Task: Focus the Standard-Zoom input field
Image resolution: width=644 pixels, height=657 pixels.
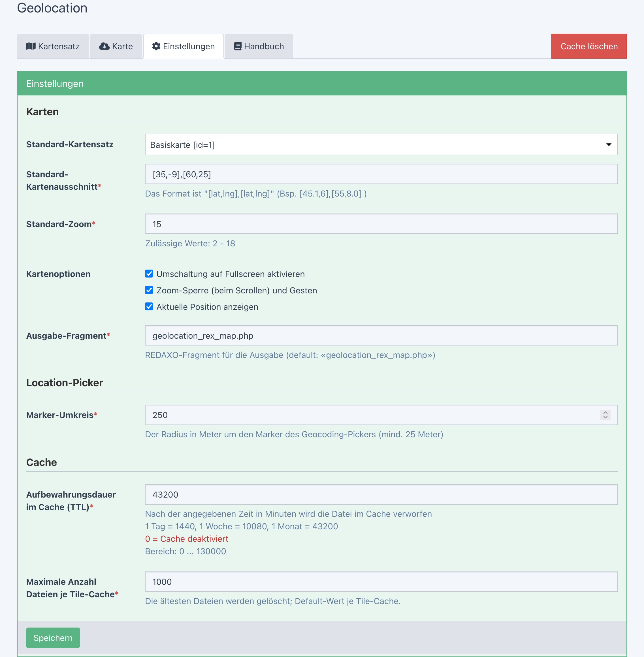Action: [x=381, y=224]
